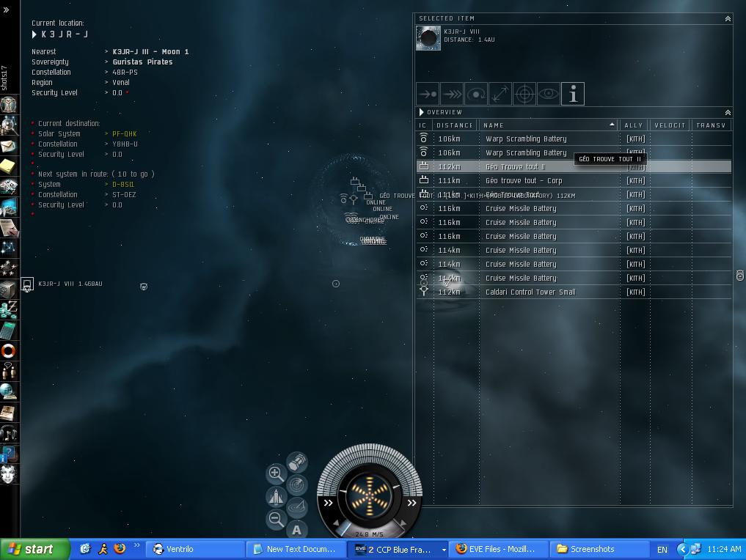Collapse the Selected Item panel chevron

[x=728, y=18]
